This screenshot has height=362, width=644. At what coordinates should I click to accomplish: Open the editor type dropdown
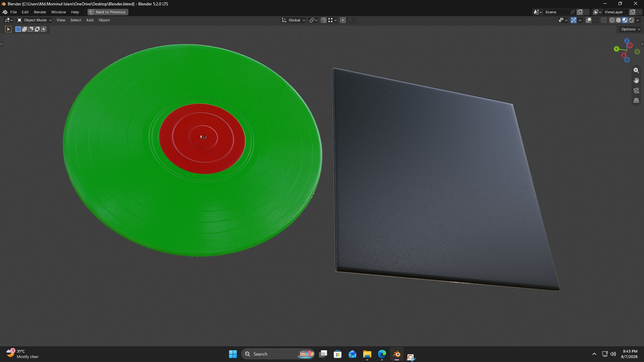coord(8,20)
